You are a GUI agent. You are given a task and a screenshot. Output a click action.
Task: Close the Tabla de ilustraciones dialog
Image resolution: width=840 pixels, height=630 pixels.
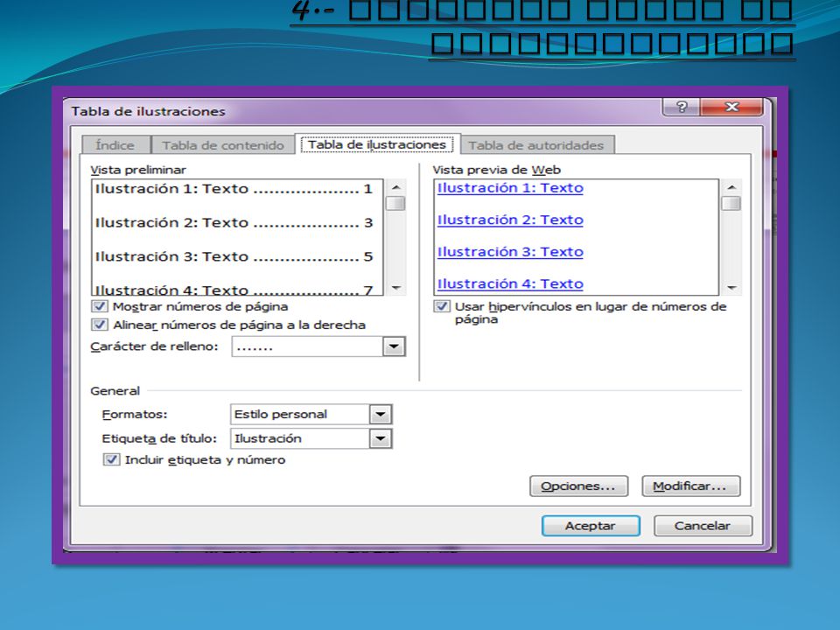731,107
